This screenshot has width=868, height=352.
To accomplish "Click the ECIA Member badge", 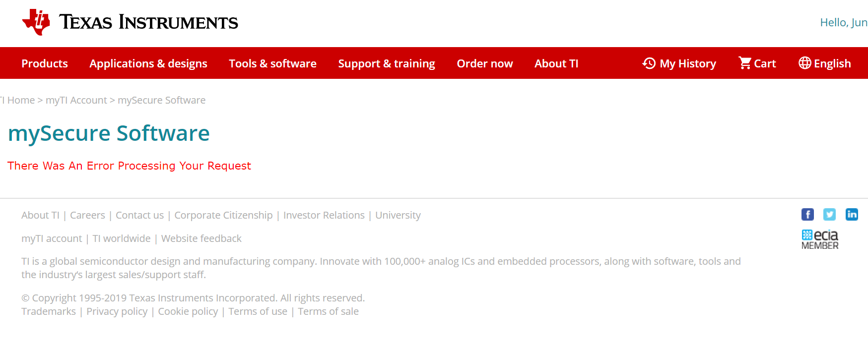I will 820,239.
